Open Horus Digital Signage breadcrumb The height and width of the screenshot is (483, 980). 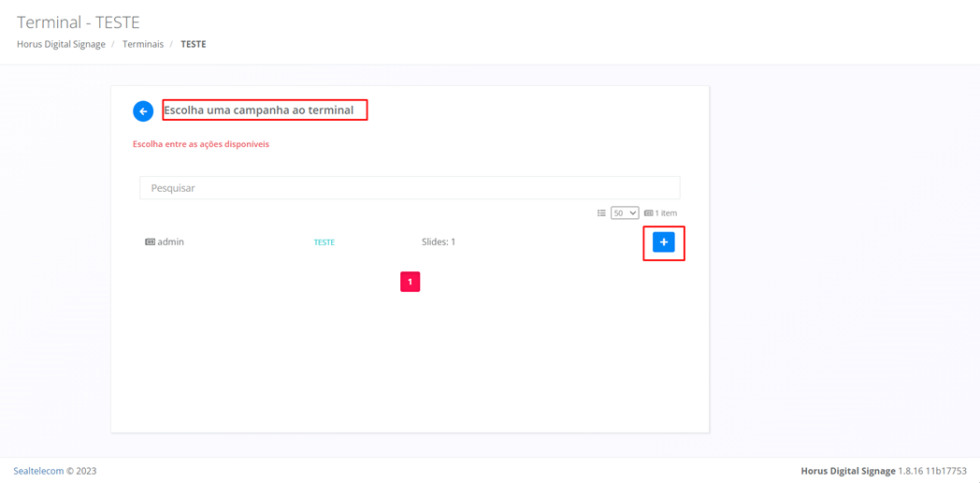[x=61, y=44]
